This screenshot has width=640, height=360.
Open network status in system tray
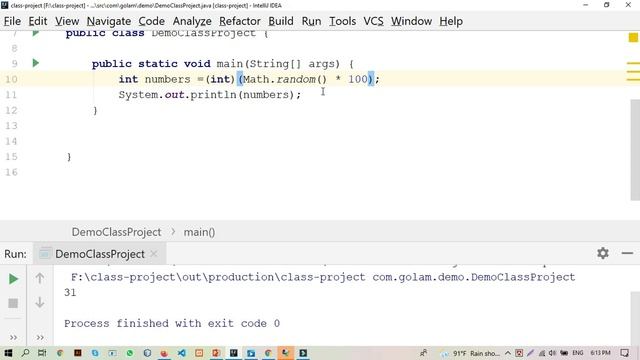pos(542,353)
